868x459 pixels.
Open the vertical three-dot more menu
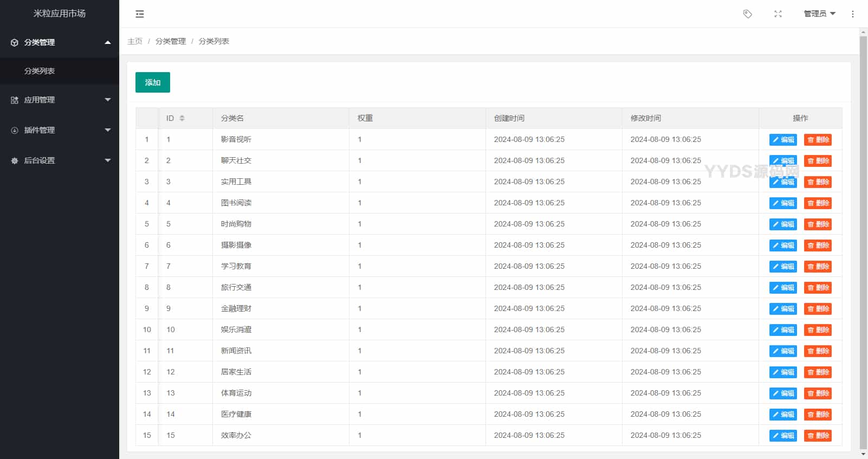coord(853,14)
